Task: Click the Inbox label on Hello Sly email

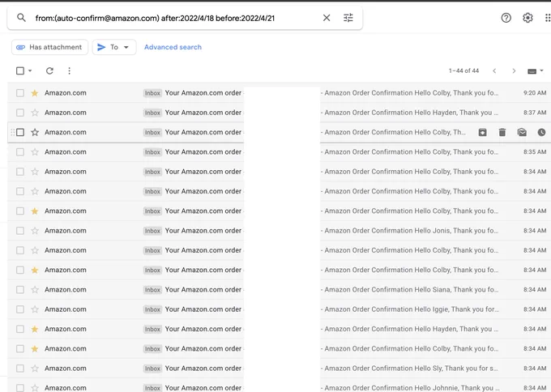Action: [152, 369]
